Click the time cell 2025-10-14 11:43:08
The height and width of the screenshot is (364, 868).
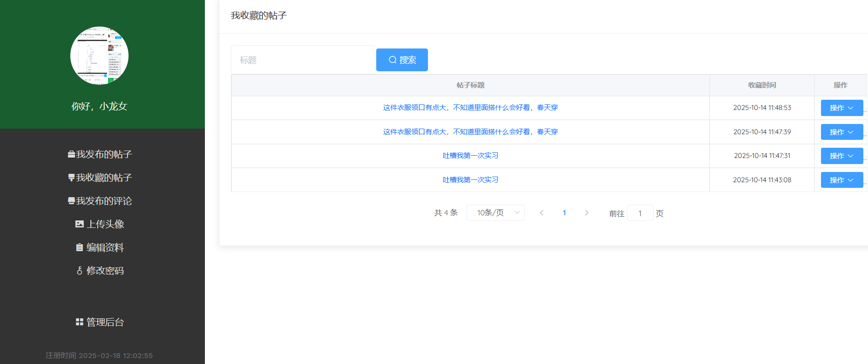click(x=762, y=180)
